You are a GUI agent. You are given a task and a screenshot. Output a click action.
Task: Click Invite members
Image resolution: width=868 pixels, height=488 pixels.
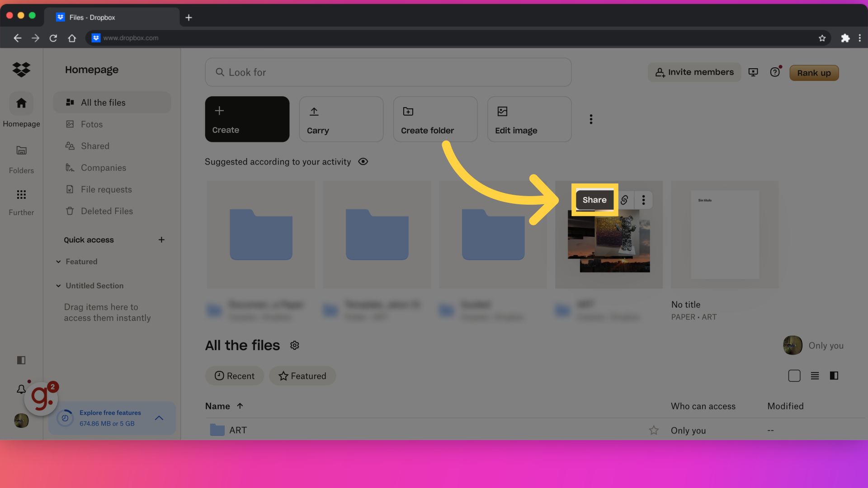(x=694, y=72)
